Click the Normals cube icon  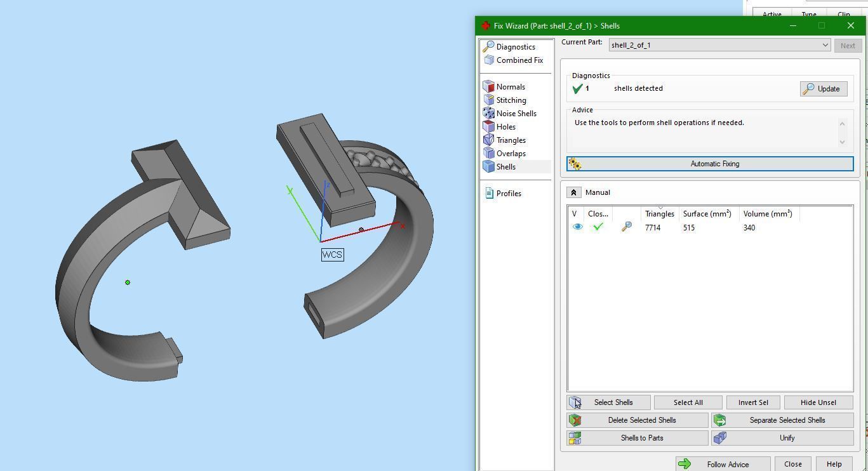pyautogui.click(x=488, y=86)
